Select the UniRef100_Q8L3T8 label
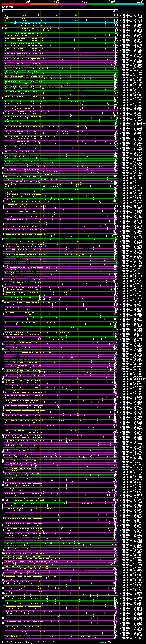146x644 pixels. [x=131, y=299]
